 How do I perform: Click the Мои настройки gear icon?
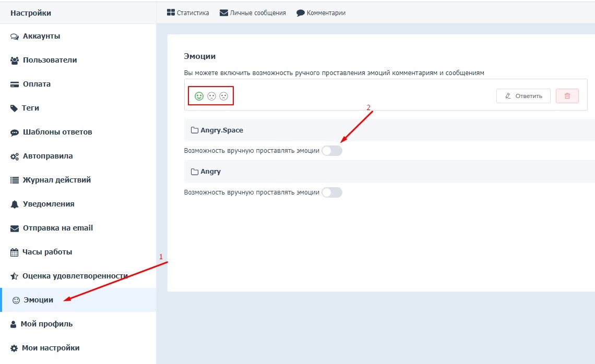point(14,348)
